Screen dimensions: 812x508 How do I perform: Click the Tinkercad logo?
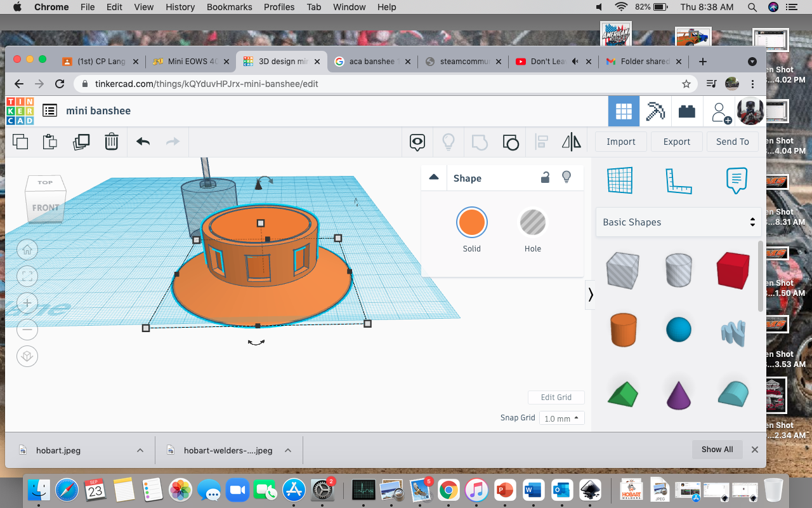point(20,110)
